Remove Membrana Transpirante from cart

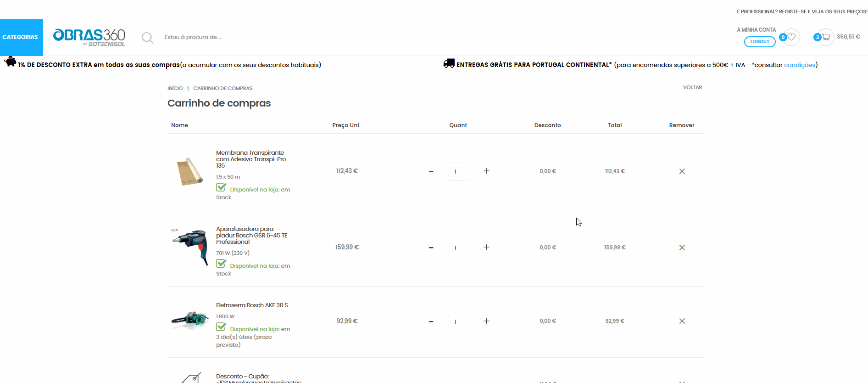pos(682,171)
